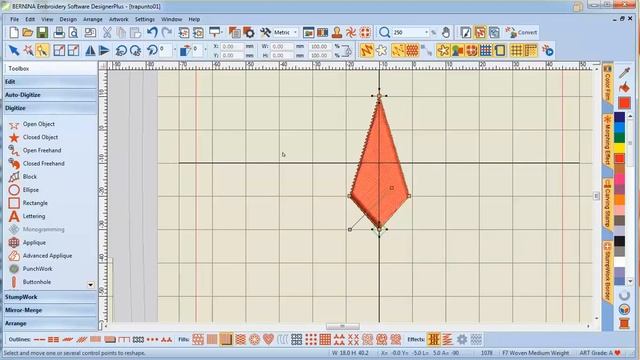Screen dimensions: 640x360
Task: Pick the yellow thread color swatch
Action: 619,148
